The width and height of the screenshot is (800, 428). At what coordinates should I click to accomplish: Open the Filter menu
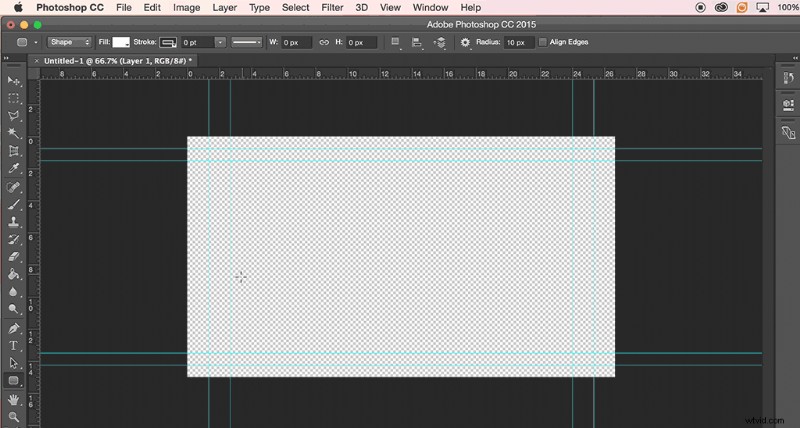(x=332, y=8)
